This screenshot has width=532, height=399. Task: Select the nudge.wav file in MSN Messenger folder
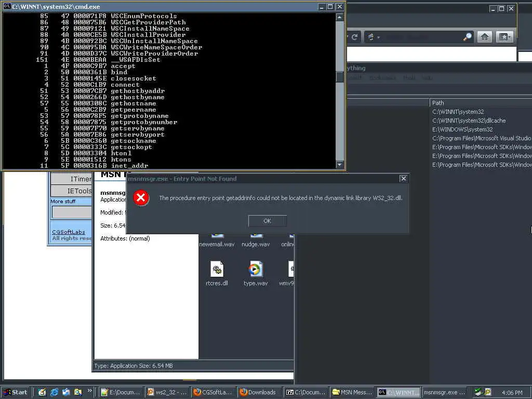pyautogui.click(x=256, y=244)
